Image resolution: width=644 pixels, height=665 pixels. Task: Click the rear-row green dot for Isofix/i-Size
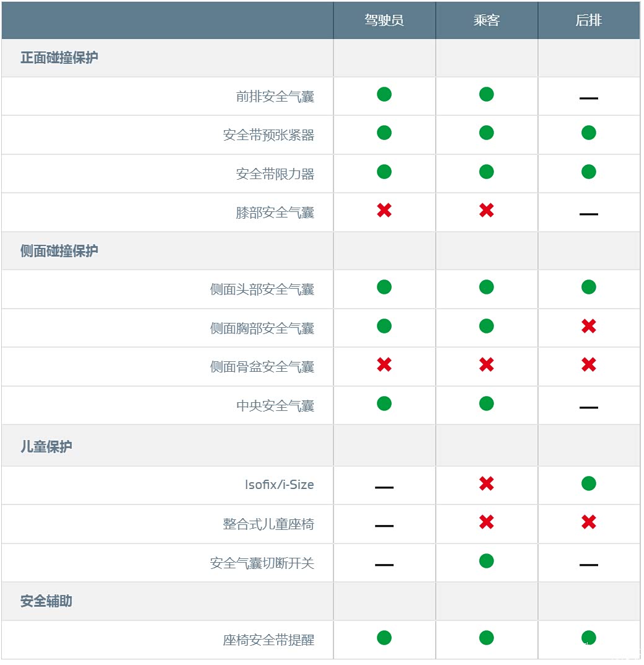click(x=589, y=483)
